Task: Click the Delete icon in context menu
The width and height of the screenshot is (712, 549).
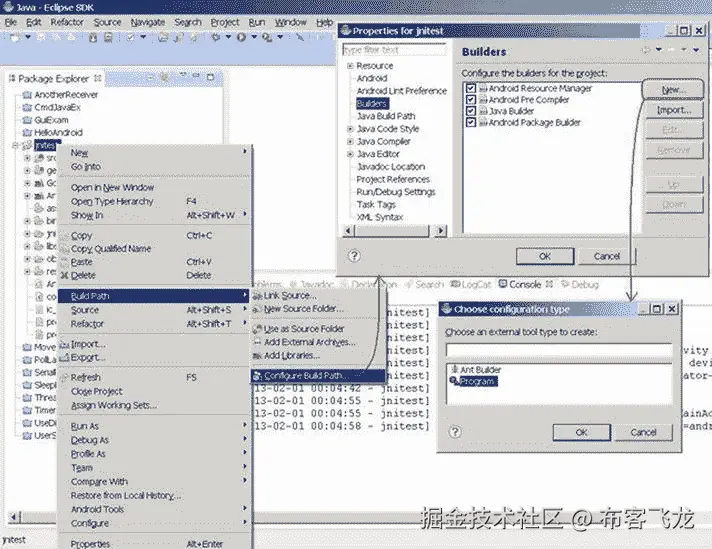Action: click(64, 275)
